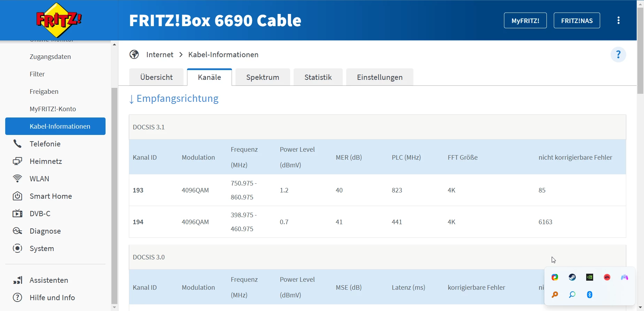
Task: Click the NVIDIA tray icon
Action: [x=590, y=277]
